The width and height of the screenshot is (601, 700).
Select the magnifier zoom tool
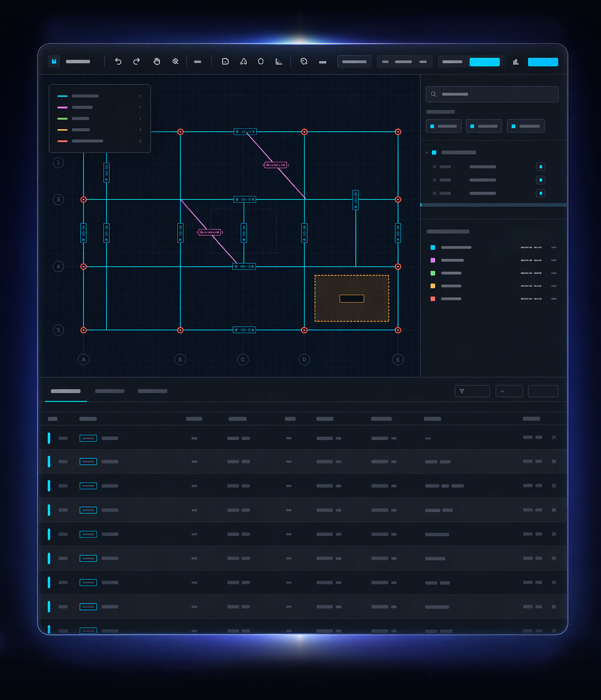pos(175,62)
